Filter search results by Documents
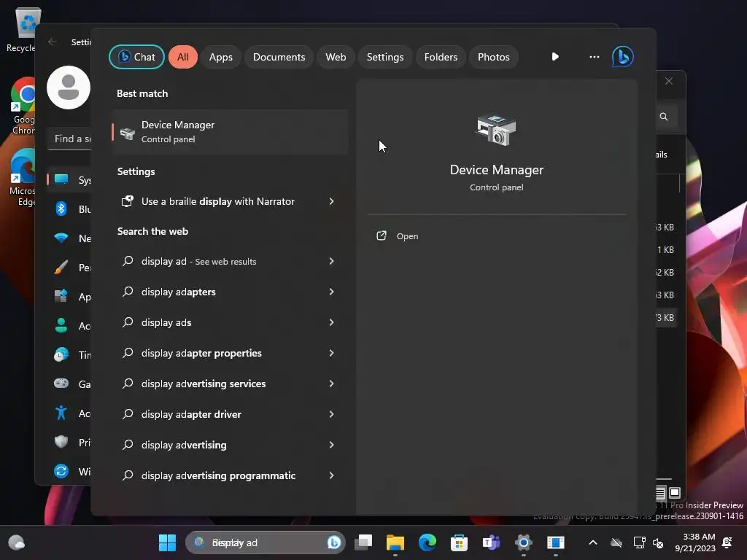 [x=279, y=57]
